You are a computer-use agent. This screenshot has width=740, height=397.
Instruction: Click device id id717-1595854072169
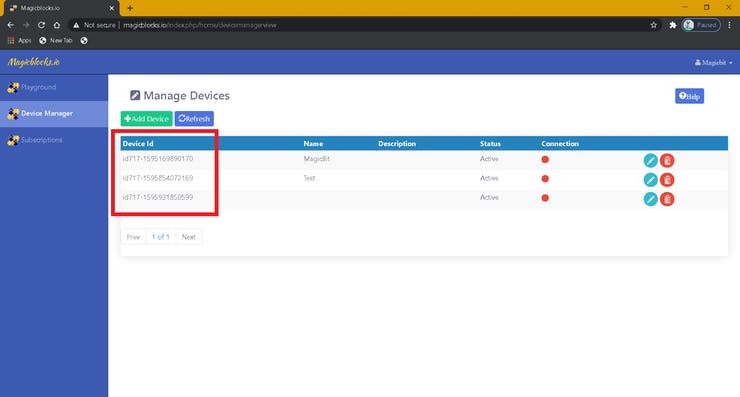[158, 178]
